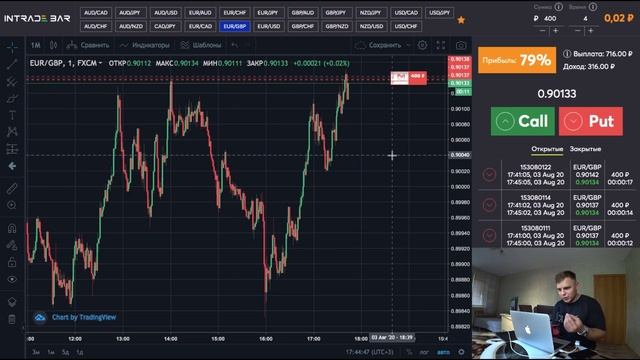This screenshot has width=640, height=360.
Task: Select the EUR/GBP currency pair
Action: click(235, 26)
